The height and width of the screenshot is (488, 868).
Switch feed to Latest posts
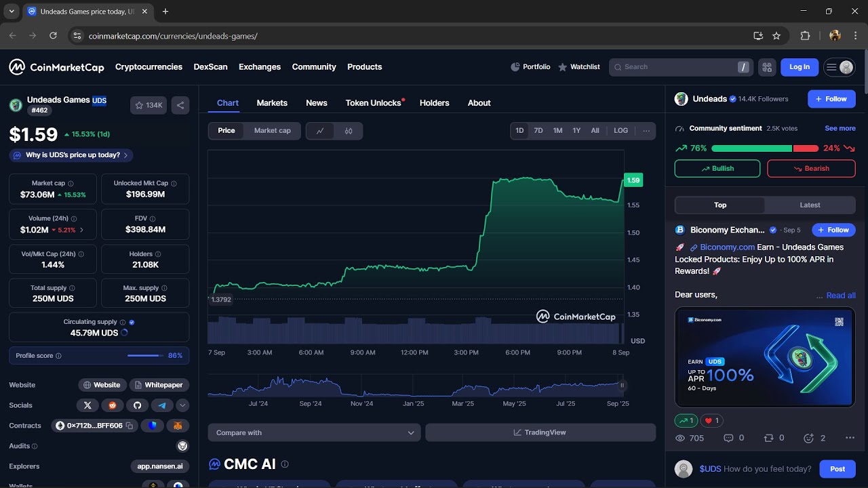[x=810, y=205]
